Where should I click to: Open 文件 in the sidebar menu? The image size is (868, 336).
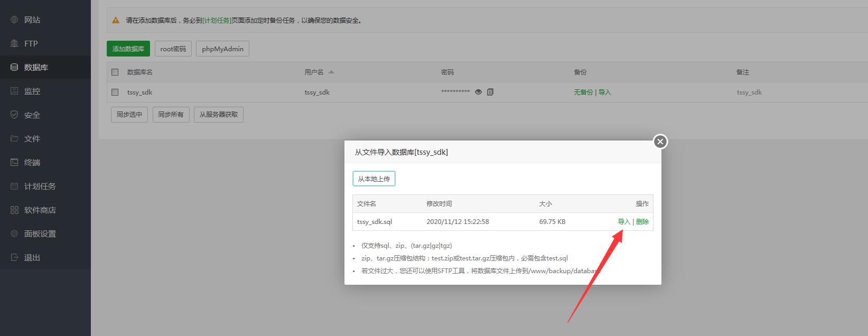32,138
